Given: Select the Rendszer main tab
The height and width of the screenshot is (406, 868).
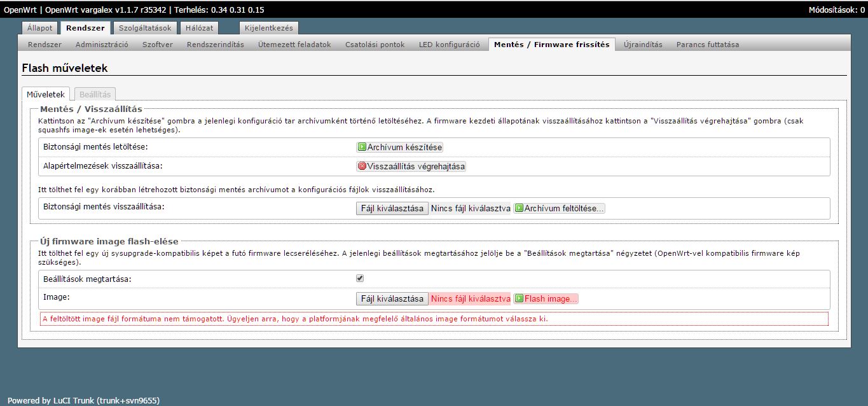Looking at the screenshot, I should tap(85, 28).
